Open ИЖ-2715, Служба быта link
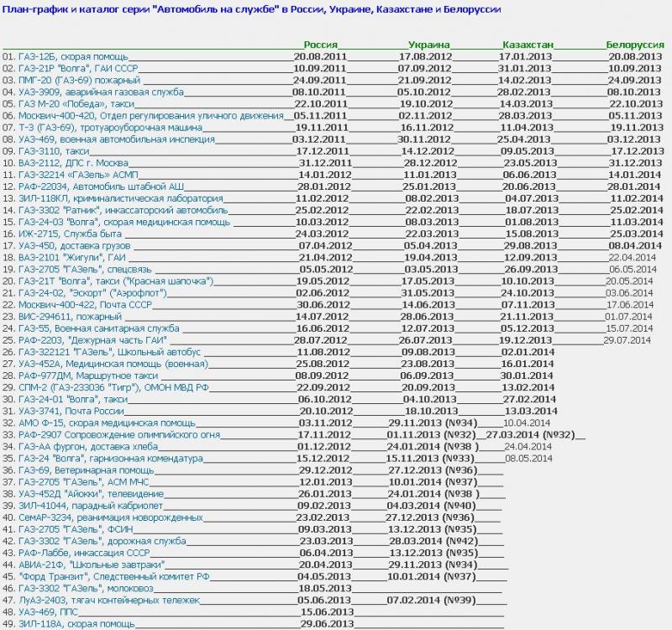 [x=71, y=234]
